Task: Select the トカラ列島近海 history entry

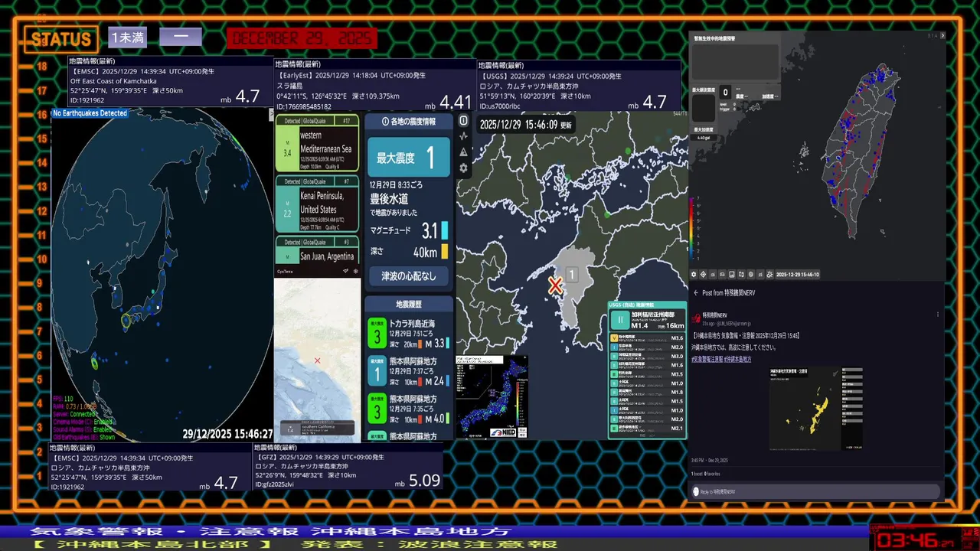Action: pos(408,334)
